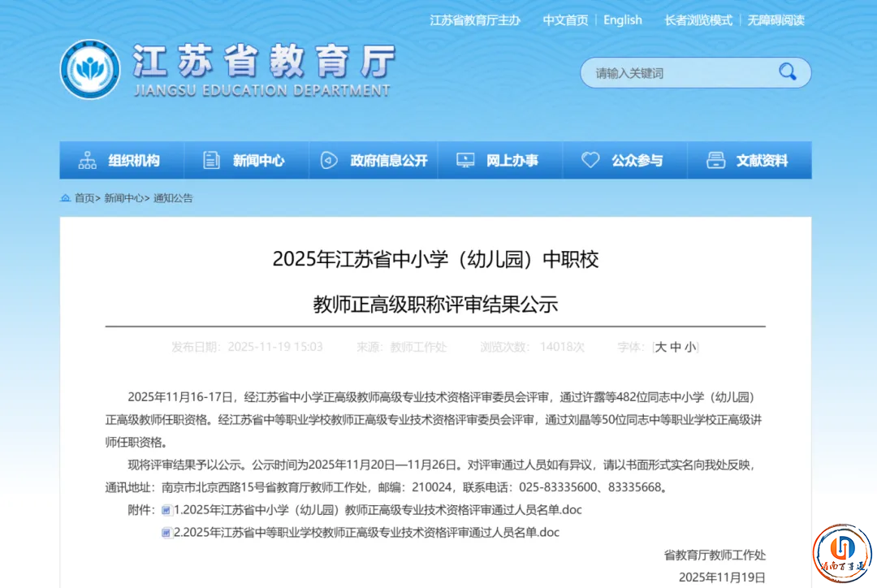Click the keyword search input field

click(678, 73)
